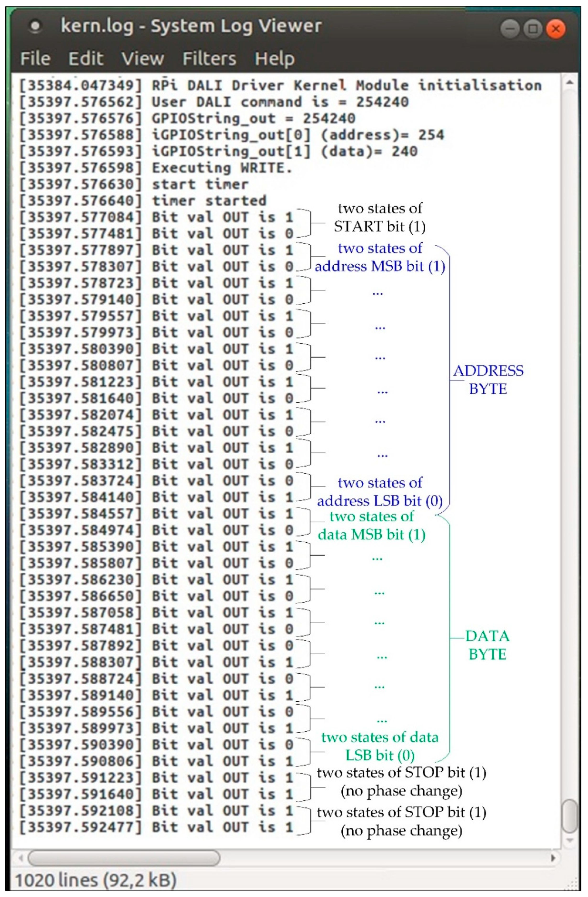The image size is (588, 897).
Task: Click the vertical scrollbar thumb
Action: coord(570,816)
